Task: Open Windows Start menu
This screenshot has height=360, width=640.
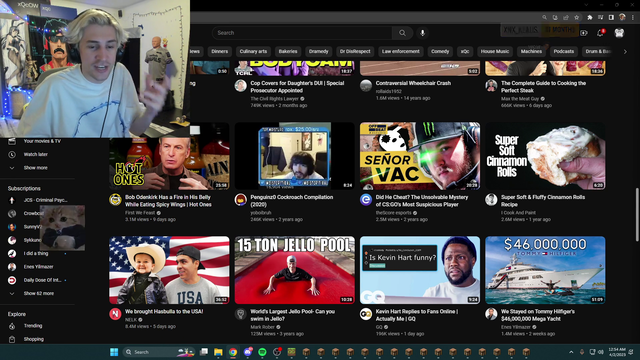Action: (x=114, y=352)
